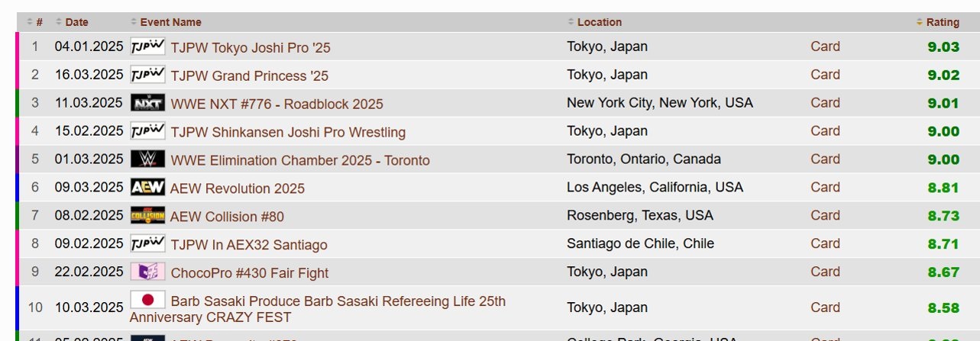980x341 pixels.
Task: Open the WWE Elimination Chamber 2025 - Toronto link
Action: coord(300,160)
